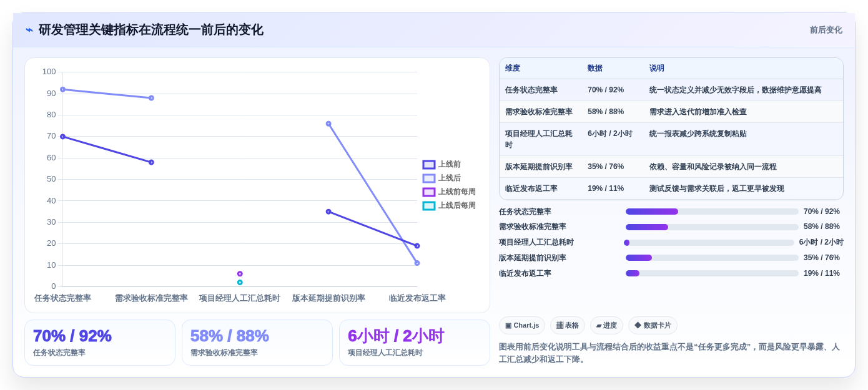The height and width of the screenshot is (390, 868).
Task: Click 临近发布返工率 in the table
Action: (531, 188)
